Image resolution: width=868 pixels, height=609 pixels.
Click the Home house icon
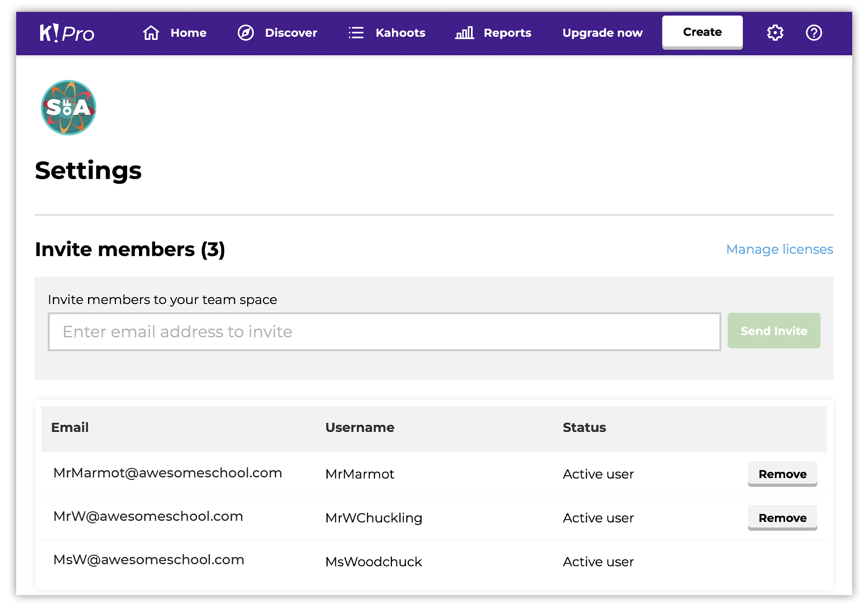151,33
